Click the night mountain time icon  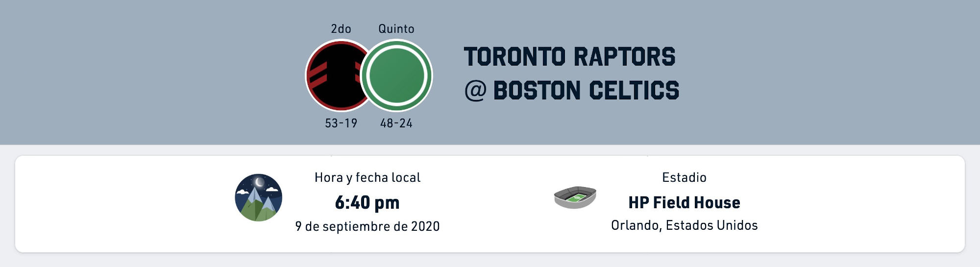coord(259,197)
